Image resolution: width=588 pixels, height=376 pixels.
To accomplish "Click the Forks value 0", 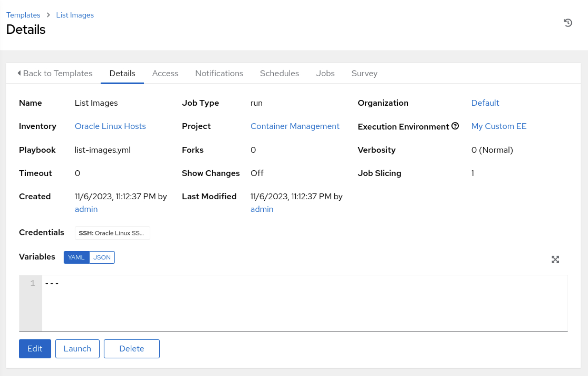I will [253, 150].
